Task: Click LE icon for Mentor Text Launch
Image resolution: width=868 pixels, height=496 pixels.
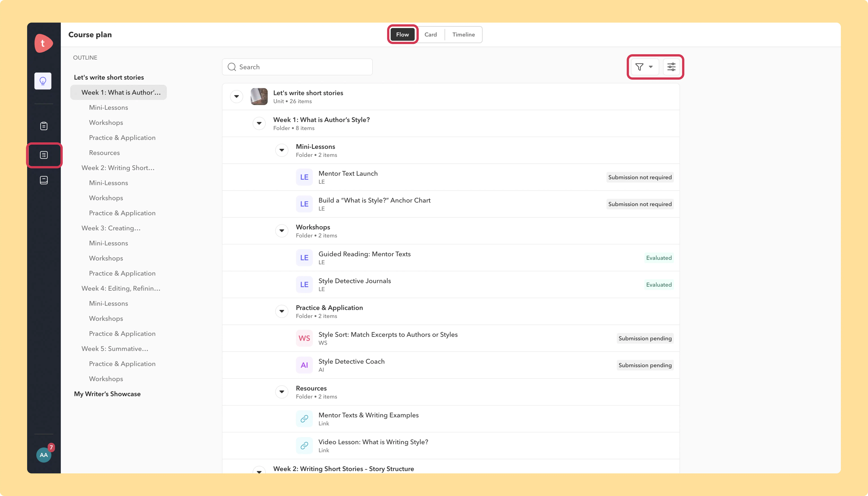Action: coord(304,177)
